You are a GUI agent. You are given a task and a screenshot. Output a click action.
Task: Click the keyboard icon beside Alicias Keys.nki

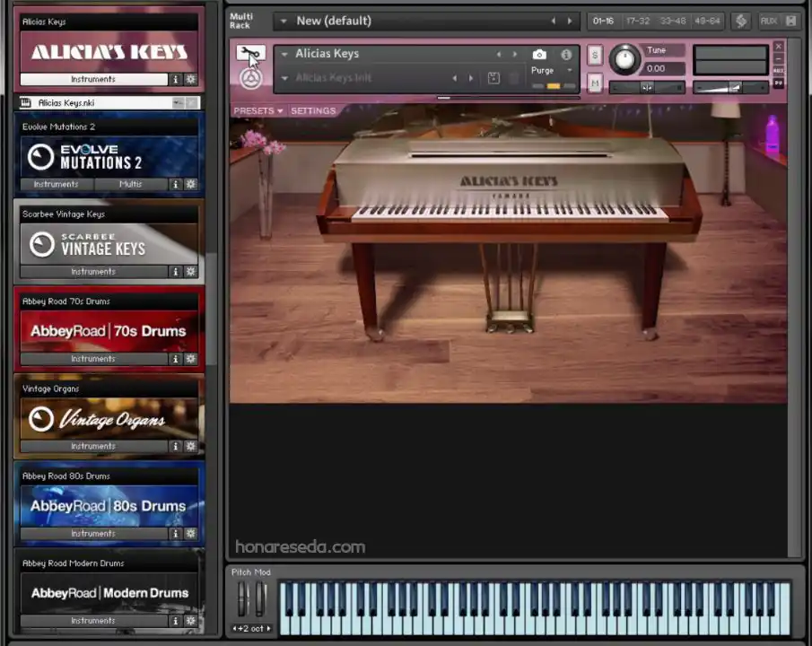tap(25, 102)
